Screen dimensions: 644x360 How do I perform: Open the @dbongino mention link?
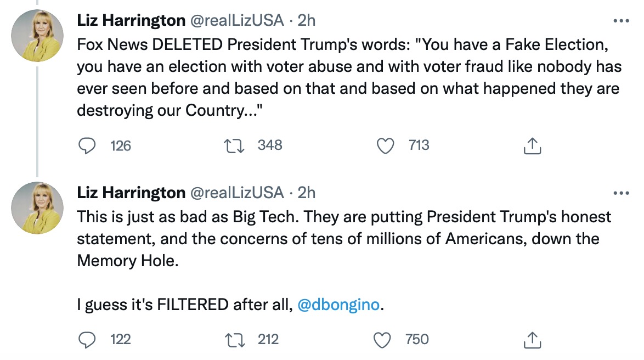338,305
